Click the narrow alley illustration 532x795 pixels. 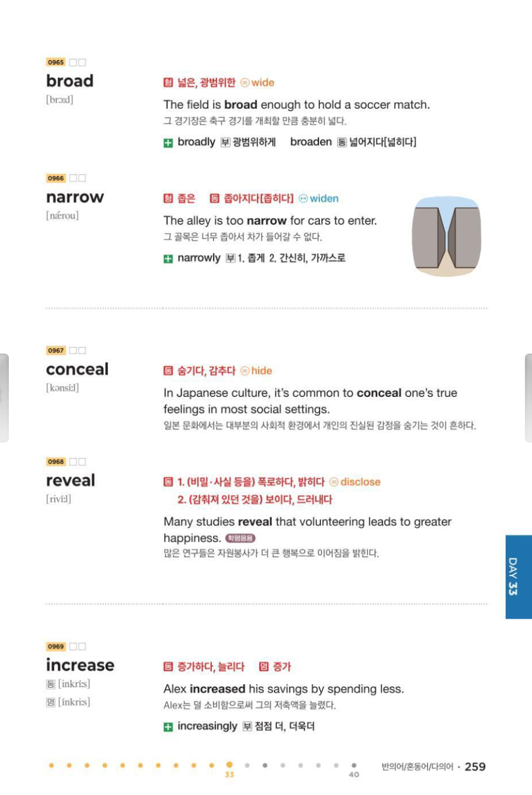[x=446, y=237]
